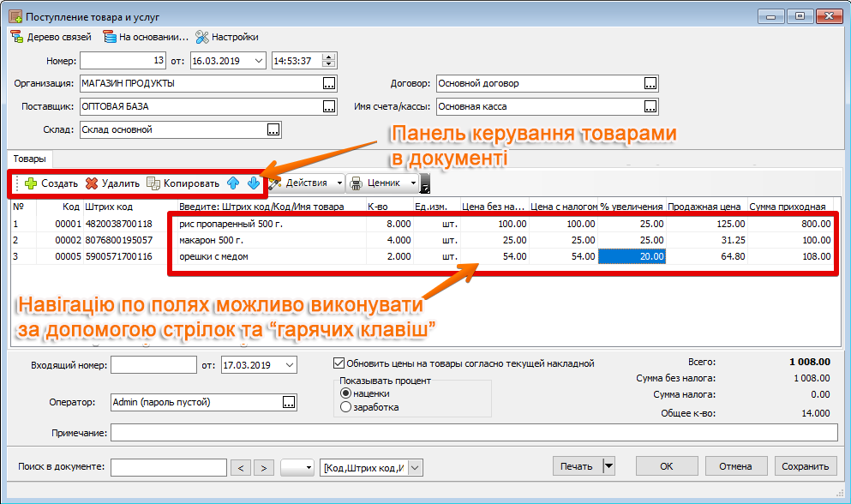Click the highlighted 20.00 % увеличения cell
Screen dimensions: 851x504
[632, 256]
